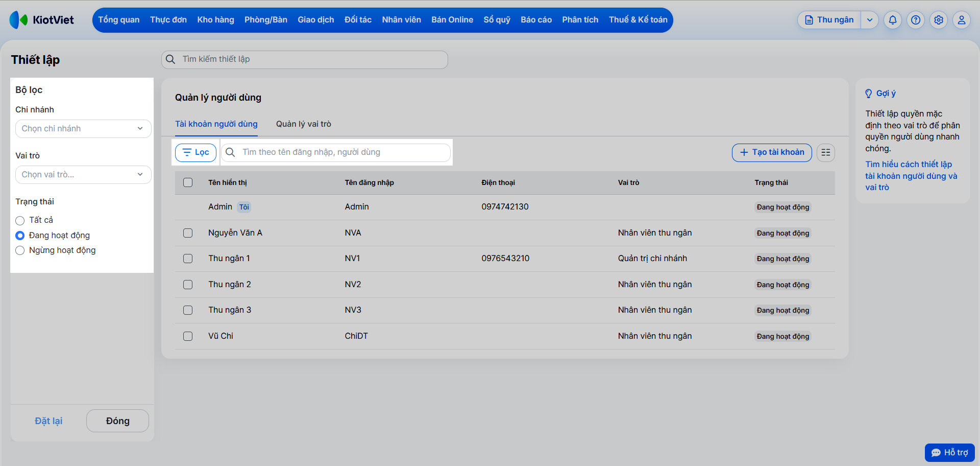Open the Chọn vai trò dropdown

click(x=83, y=175)
